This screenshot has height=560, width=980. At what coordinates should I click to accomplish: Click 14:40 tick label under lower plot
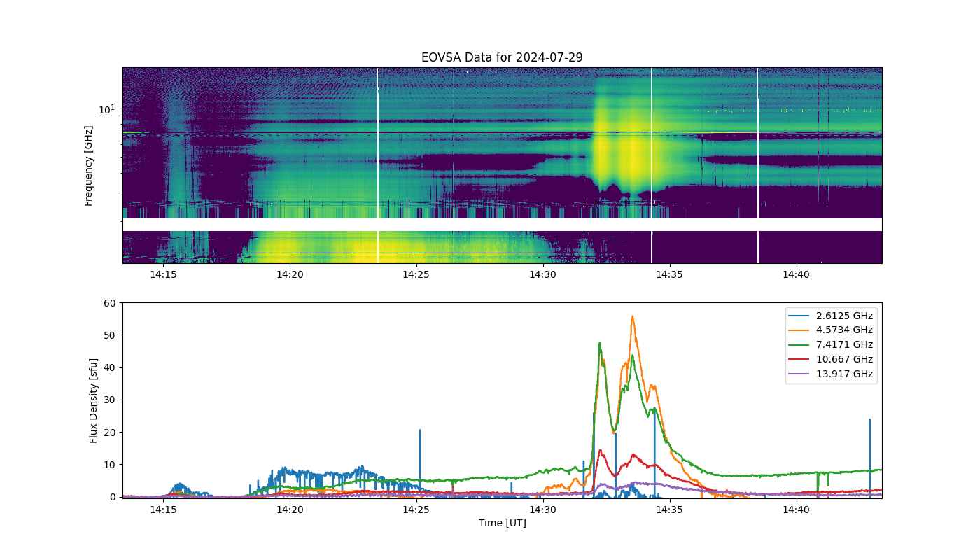click(x=796, y=510)
